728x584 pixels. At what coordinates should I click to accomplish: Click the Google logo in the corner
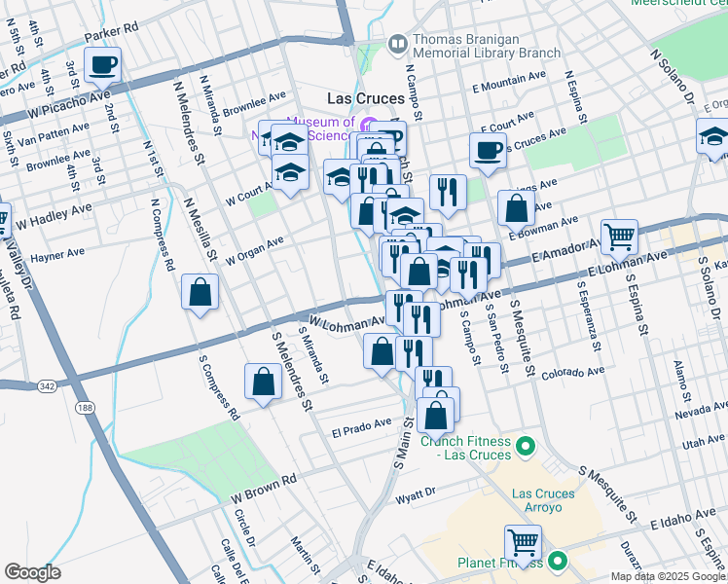tap(32, 572)
